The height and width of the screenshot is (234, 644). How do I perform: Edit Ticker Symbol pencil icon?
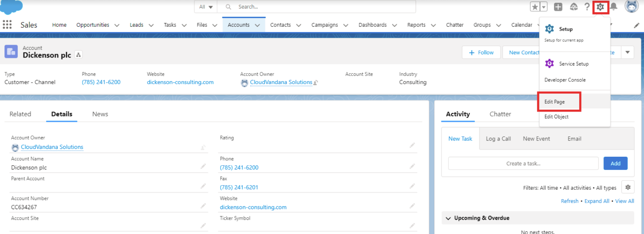click(412, 225)
